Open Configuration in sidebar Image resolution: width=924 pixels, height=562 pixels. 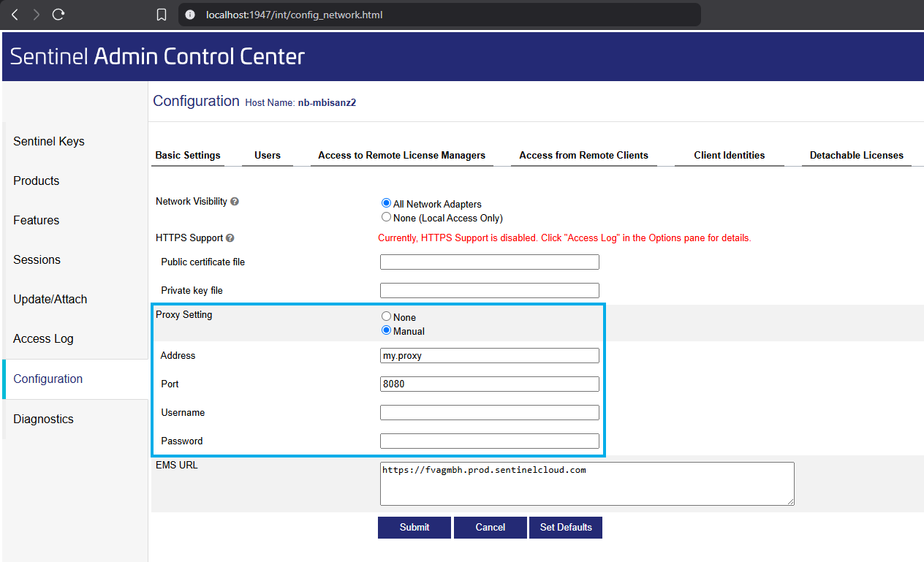point(76,379)
